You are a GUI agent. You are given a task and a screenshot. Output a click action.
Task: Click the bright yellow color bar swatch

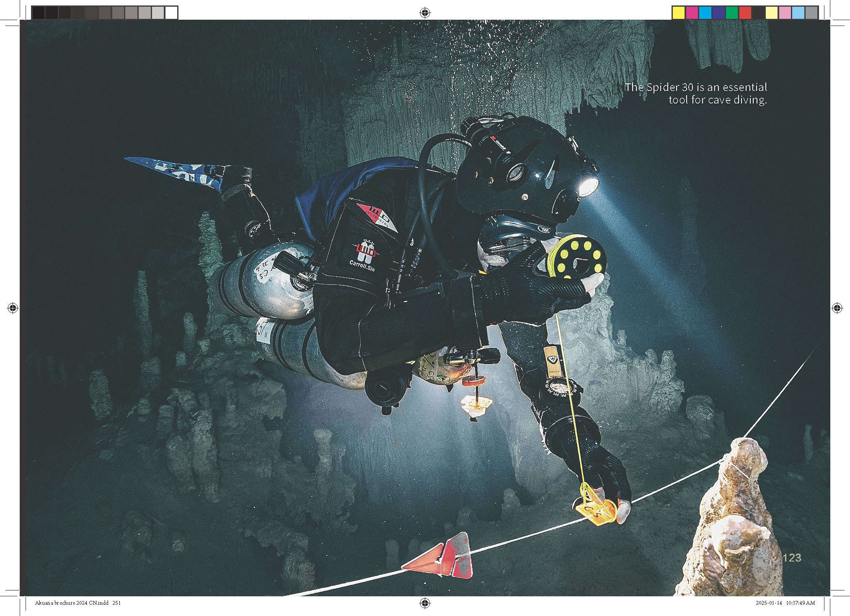[x=678, y=13]
